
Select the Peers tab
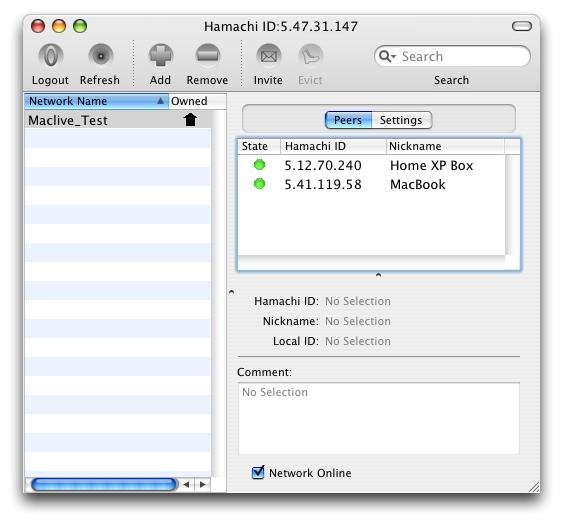pos(348,120)
